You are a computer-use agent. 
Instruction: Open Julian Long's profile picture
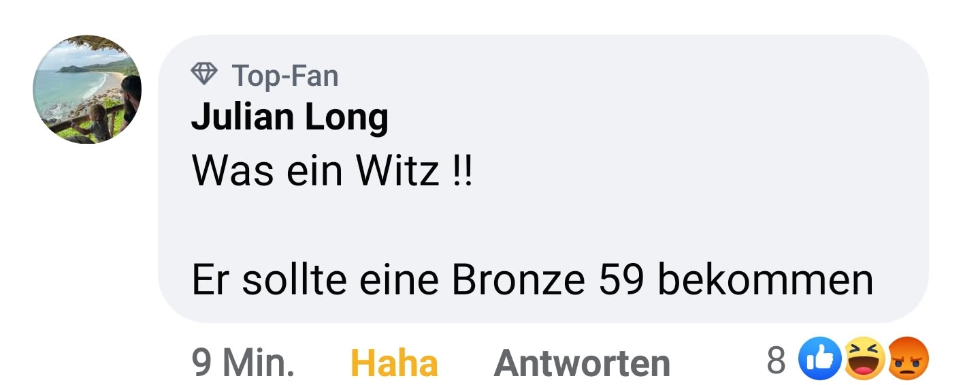(87, 89)
